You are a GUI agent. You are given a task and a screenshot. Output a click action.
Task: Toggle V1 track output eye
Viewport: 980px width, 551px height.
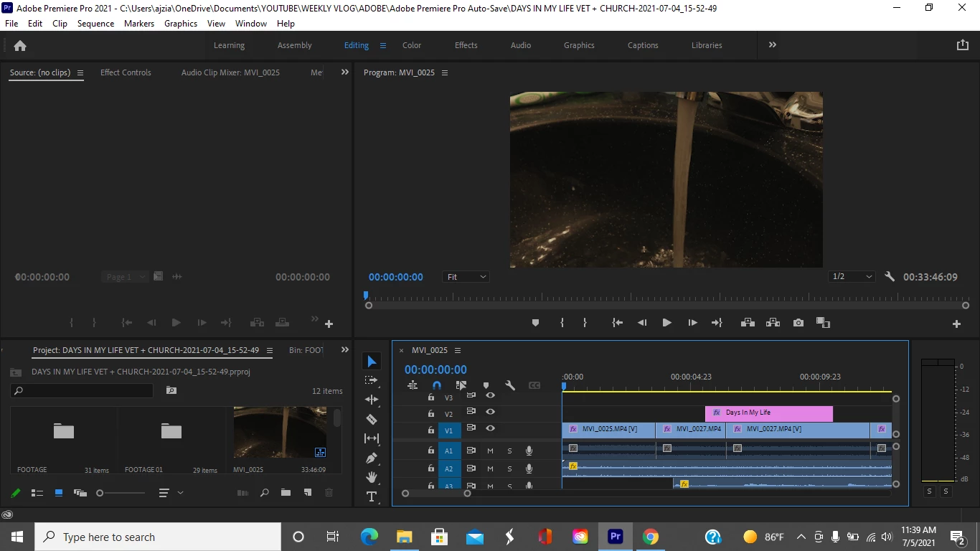pos(490,428)
